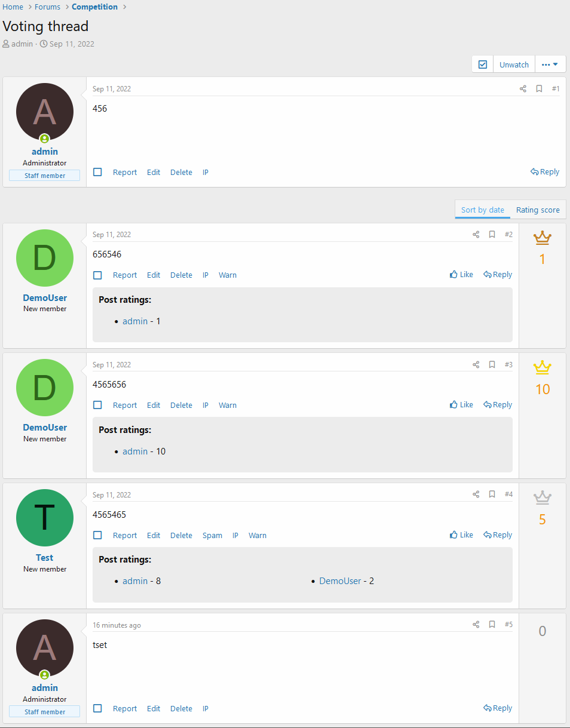Open the three-dots more options dropdown
Viewport: 570px width, 728px height.
550,64
